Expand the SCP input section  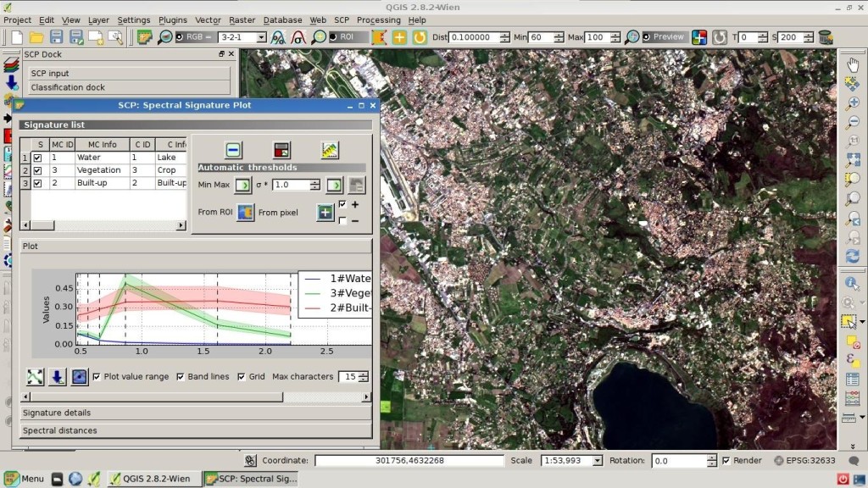[130, 73]
